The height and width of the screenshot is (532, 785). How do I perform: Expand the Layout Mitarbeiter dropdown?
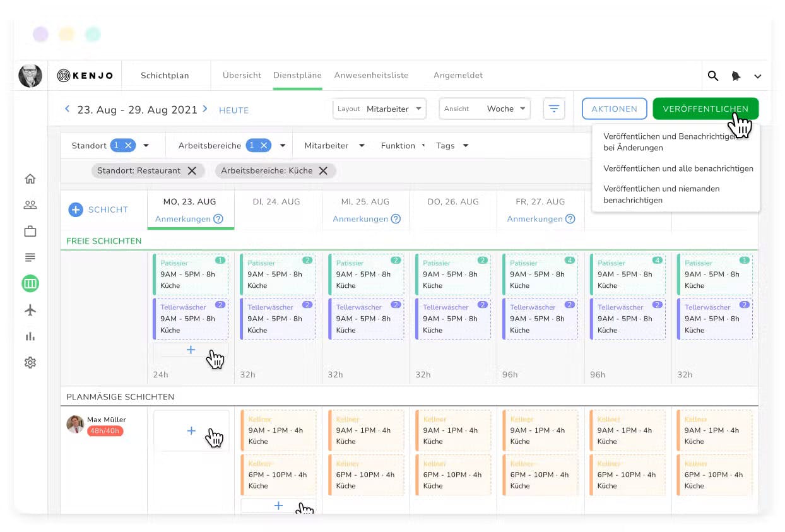(x=380, y=109)
